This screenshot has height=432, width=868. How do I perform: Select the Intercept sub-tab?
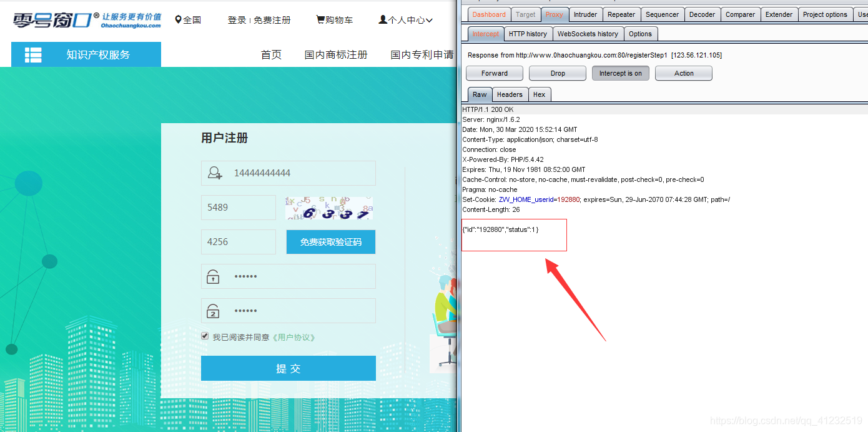486,34
